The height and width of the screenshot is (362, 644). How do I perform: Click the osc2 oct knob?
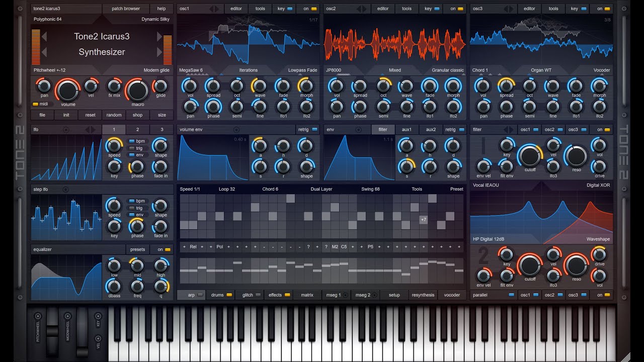[x=383, y=86]
